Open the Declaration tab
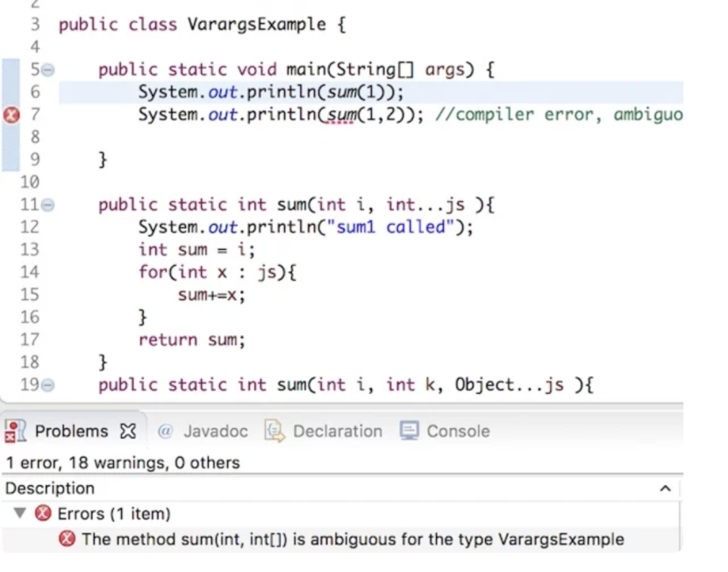The width and height of the screenshot is (728, 572). tap(337, 431)
